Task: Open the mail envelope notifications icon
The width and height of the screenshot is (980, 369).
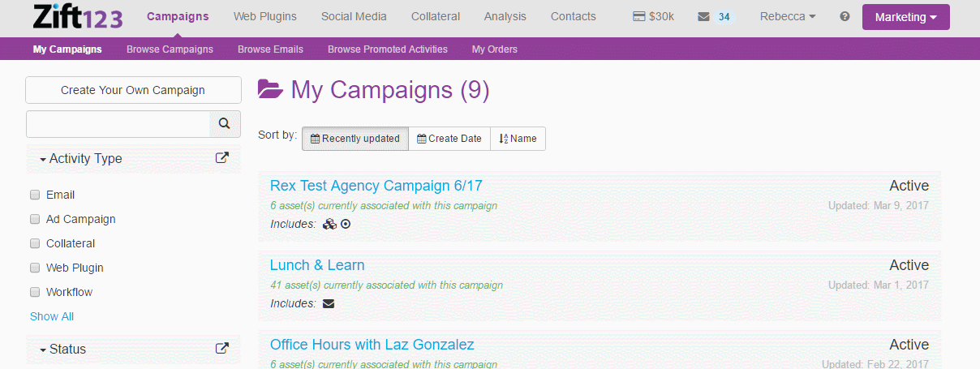Action: [x=703, y=16]
